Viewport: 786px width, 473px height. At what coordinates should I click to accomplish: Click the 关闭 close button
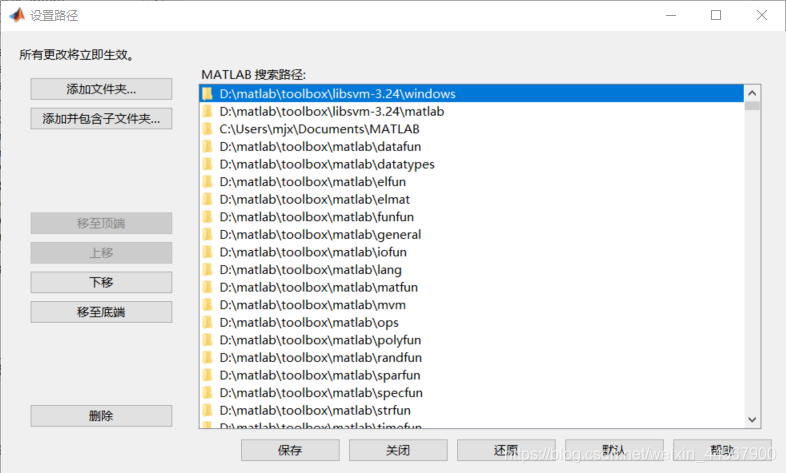point(398,450)
